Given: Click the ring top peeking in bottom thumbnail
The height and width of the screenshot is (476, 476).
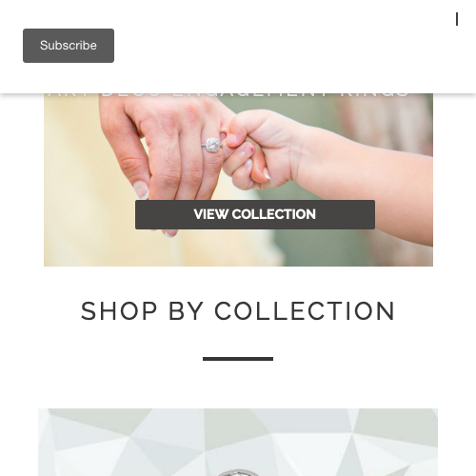Looking at the screenshot, I should (x=238, y=473).
